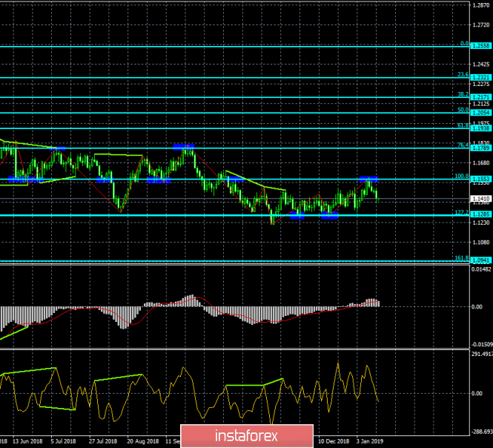Select the 1.2558 Fibonacci price tag
This screenshot has width=493, height=448.
(x=481, y=45)
